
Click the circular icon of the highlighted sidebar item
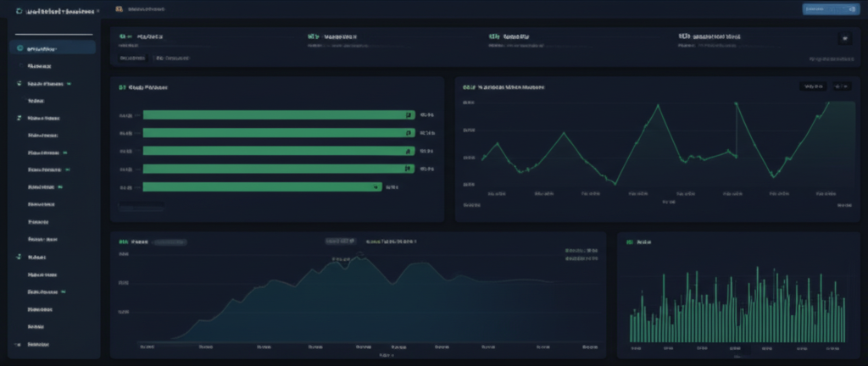19,49
